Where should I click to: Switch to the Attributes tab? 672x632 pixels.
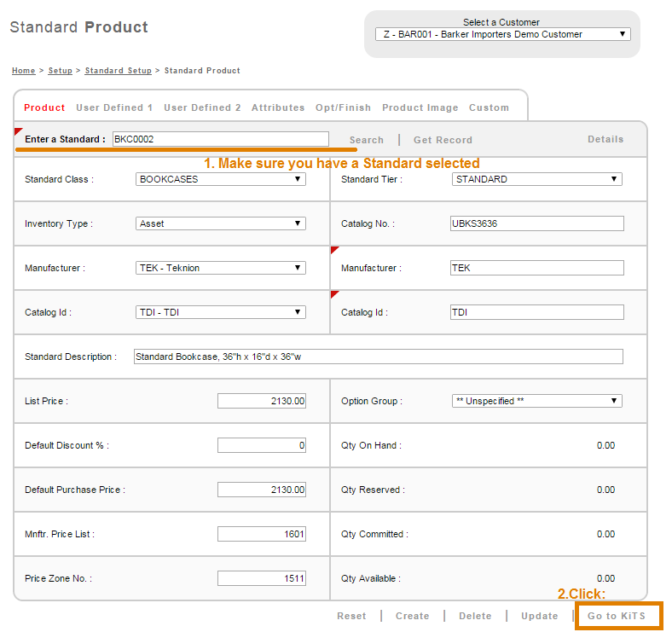(x=278, y=107)
